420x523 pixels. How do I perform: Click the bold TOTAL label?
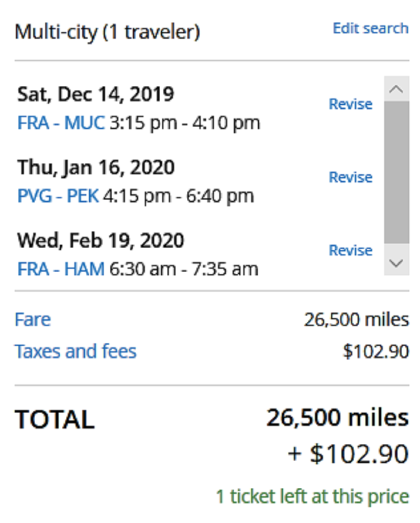pos(55,419)
